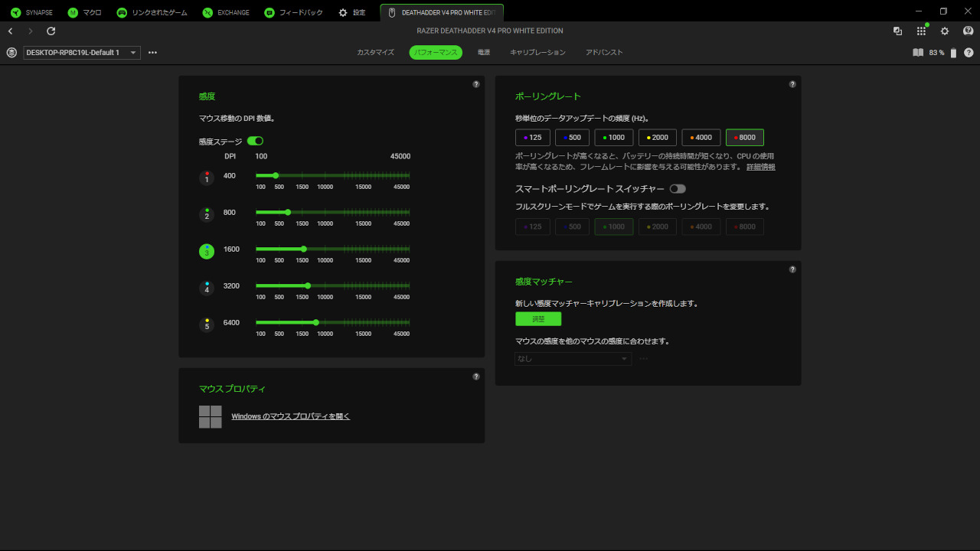Click the 400 DPI value field
Image resolution: width=980 pixels, height=551 pixels.
pyautogui.click(x=230, y=175)
